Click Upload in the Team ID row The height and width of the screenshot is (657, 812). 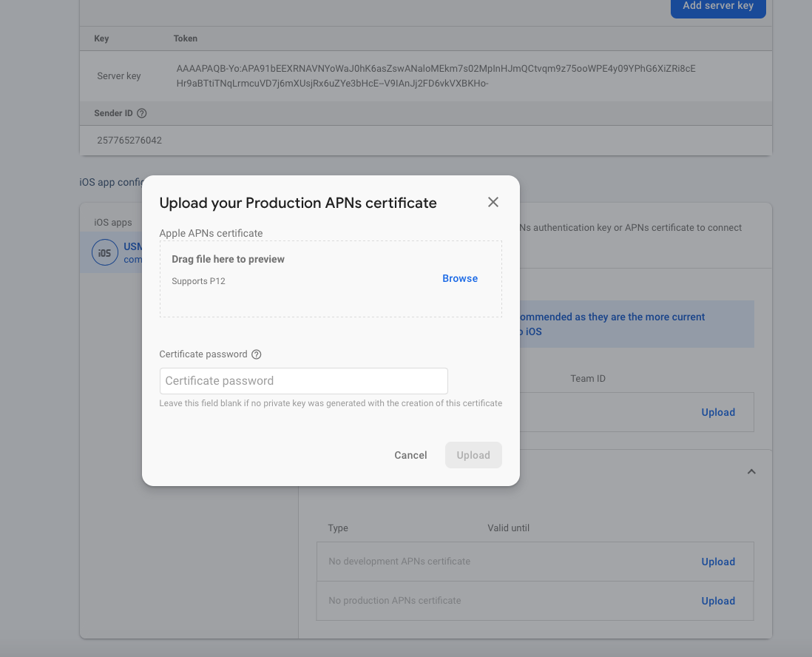coord(717,412)
